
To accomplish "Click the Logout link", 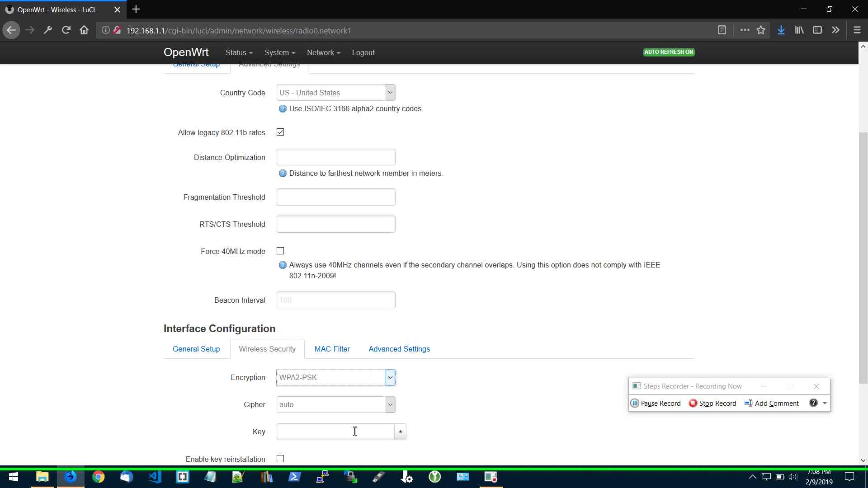I will 363,52.
